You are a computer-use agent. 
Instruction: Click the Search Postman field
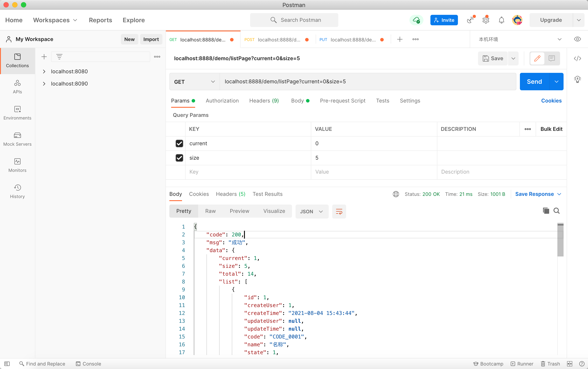(294, 20)
